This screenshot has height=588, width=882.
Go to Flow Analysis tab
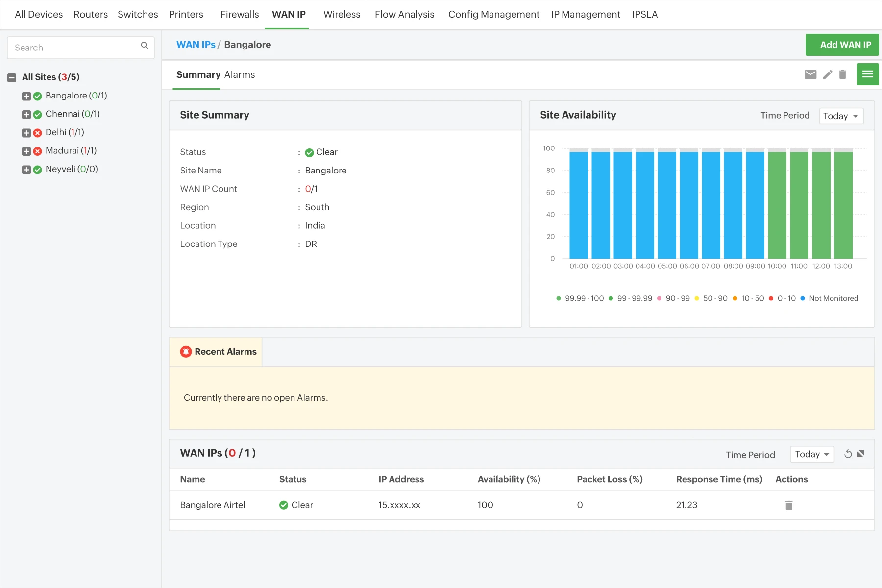click(404, 14)
